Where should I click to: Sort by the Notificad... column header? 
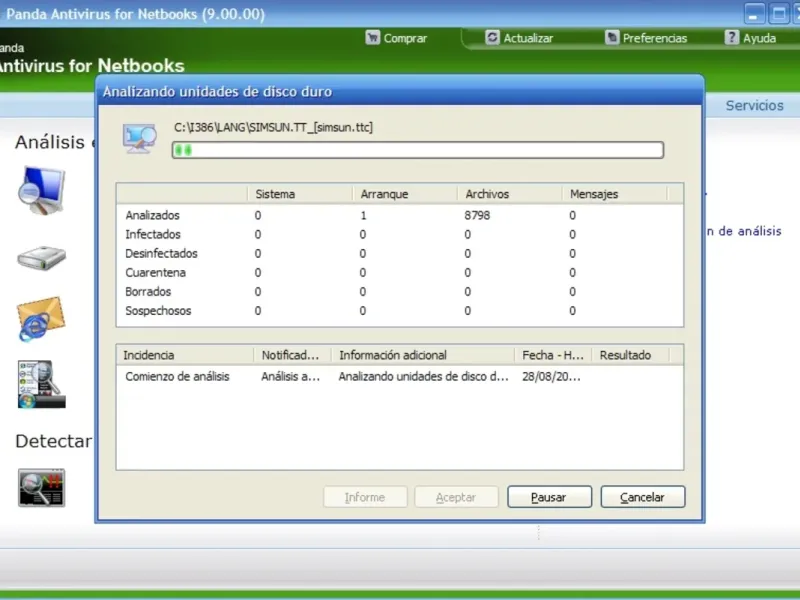[x=292, y=355]
